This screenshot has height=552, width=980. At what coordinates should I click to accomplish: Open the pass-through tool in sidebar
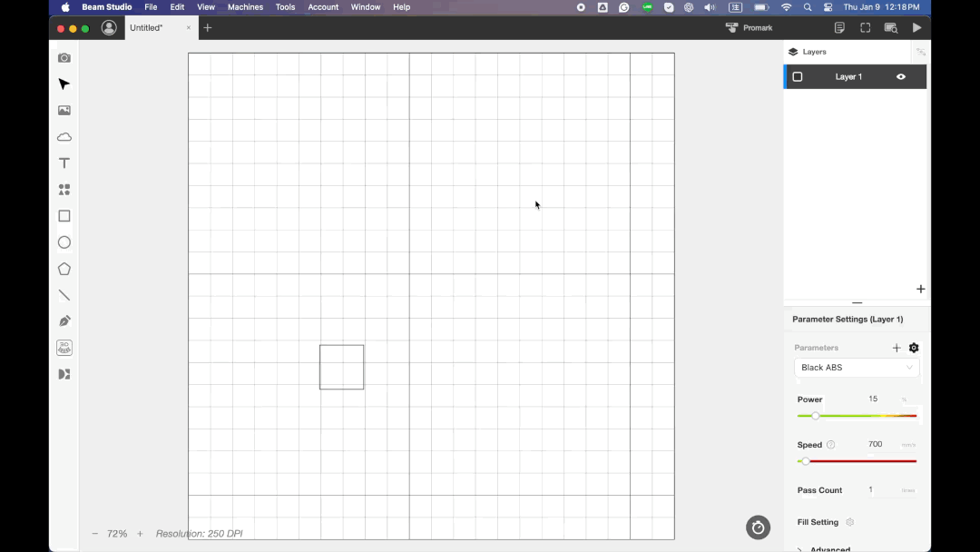point(64,374)
